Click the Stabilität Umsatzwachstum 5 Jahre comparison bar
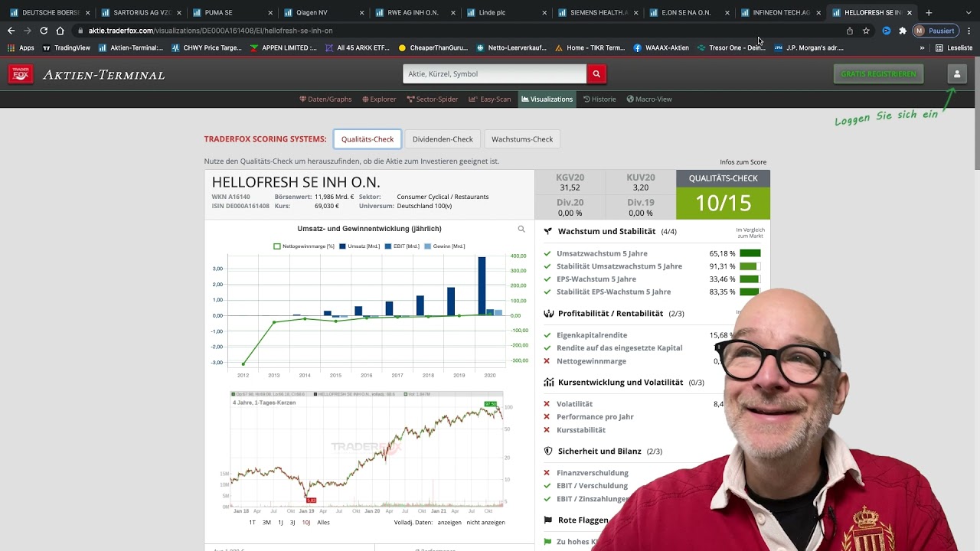This screenshot has width=980, height=551. tap(750, 266)
